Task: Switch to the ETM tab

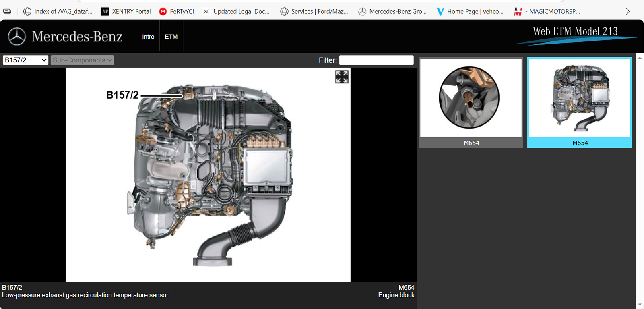Action: pyautogui.click(x=171, y=37)
